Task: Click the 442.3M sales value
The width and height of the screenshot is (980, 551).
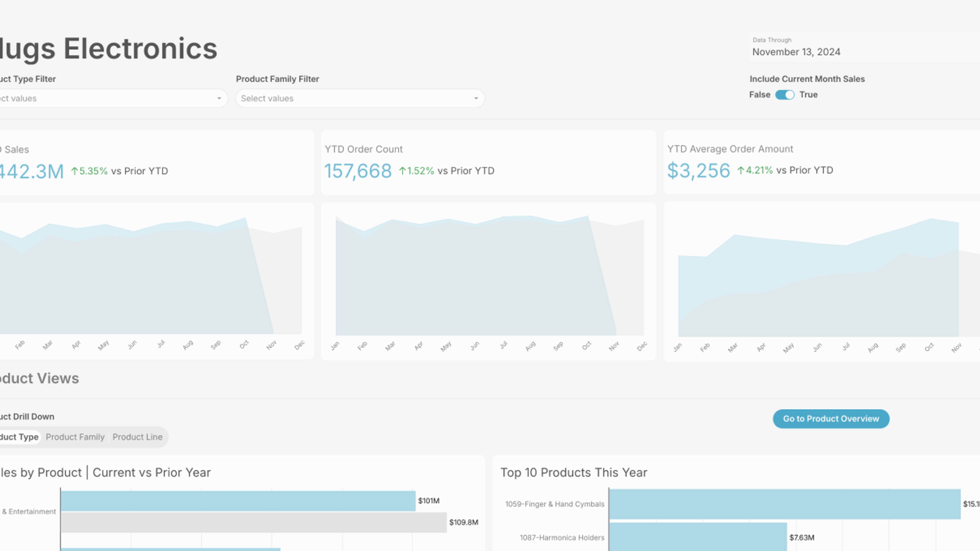Action: (32, 171)
